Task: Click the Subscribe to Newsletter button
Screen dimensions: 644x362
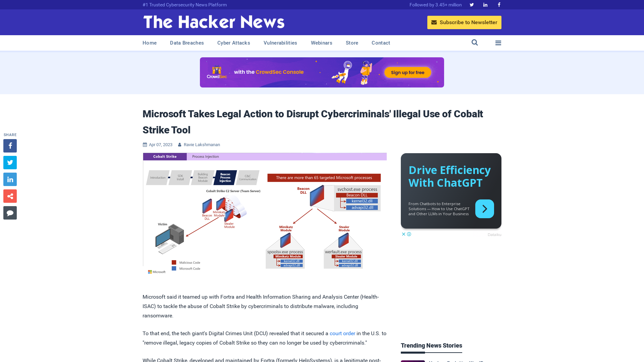Action: click(464, 22)
